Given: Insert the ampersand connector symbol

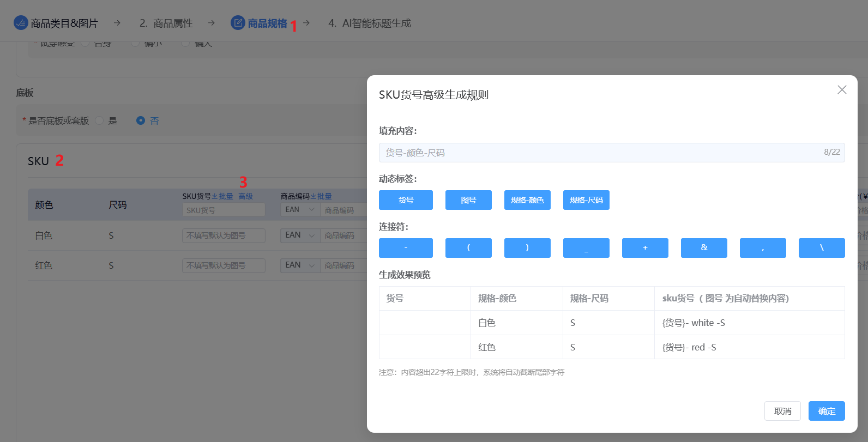Looking at the screenshot, I should [x=704, y=248].
